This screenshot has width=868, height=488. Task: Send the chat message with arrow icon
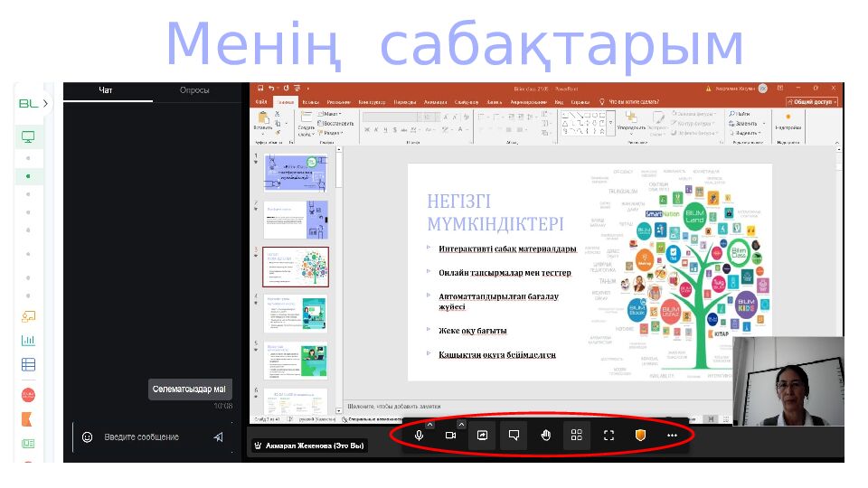[218, 436]
